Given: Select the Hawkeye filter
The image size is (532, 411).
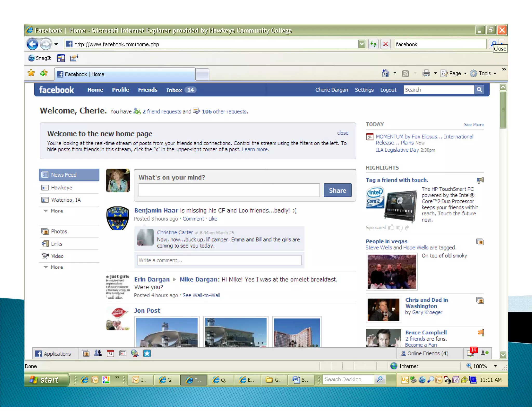Looking at the screenshot, I should (69, 188).
